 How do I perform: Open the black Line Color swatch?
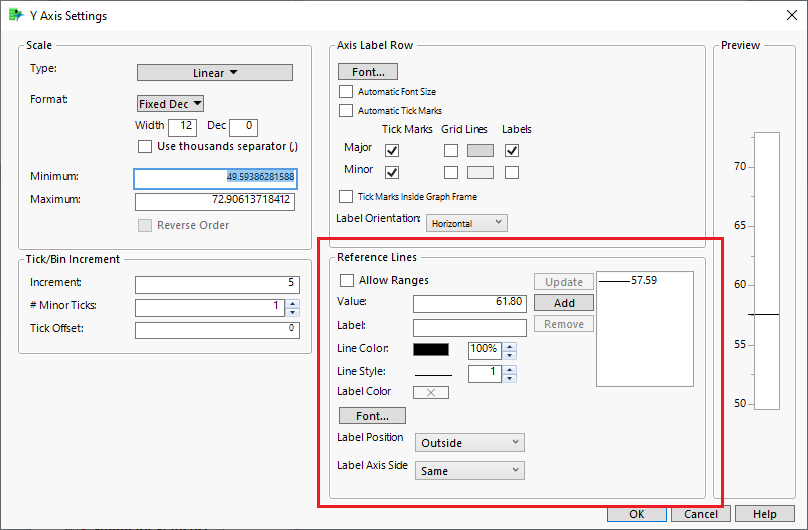[431, 349]
